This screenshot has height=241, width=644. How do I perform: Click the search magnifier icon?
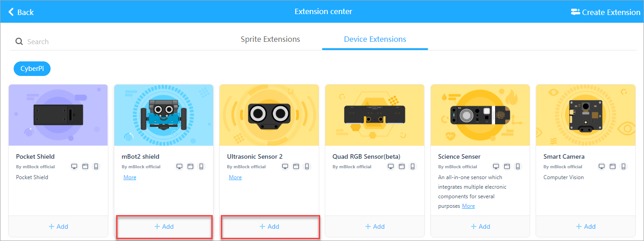coord(19,41)
